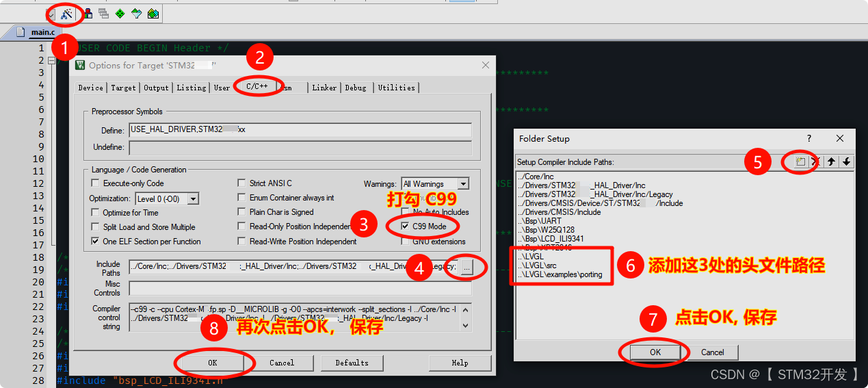Enable Optimize for Time checkbox
Image resolution: width=868 pixels, height=388 pixels.
coord(96,213)
